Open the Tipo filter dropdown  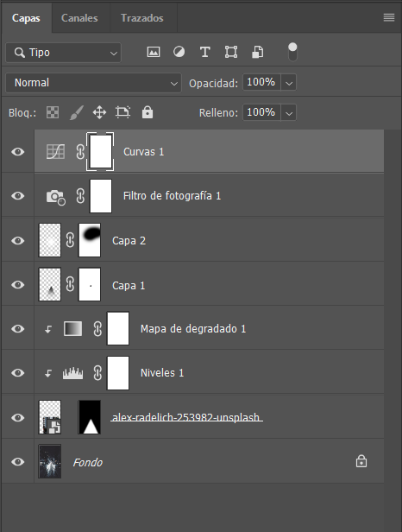click(x=63, y=53)
